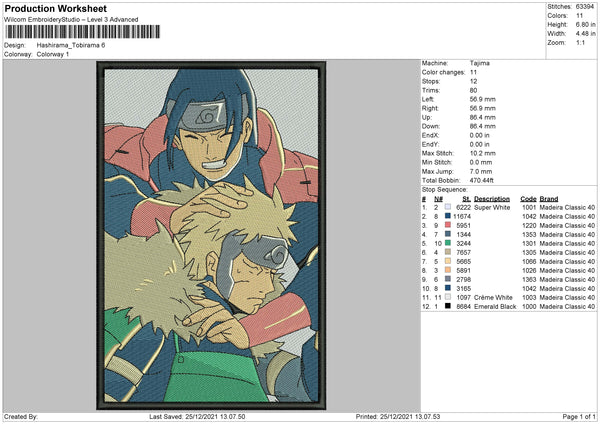Image resolution: width=600 pixels, height=424 pixels.
Task: Click the Color changes value 11
Action: tap(473, 72)
